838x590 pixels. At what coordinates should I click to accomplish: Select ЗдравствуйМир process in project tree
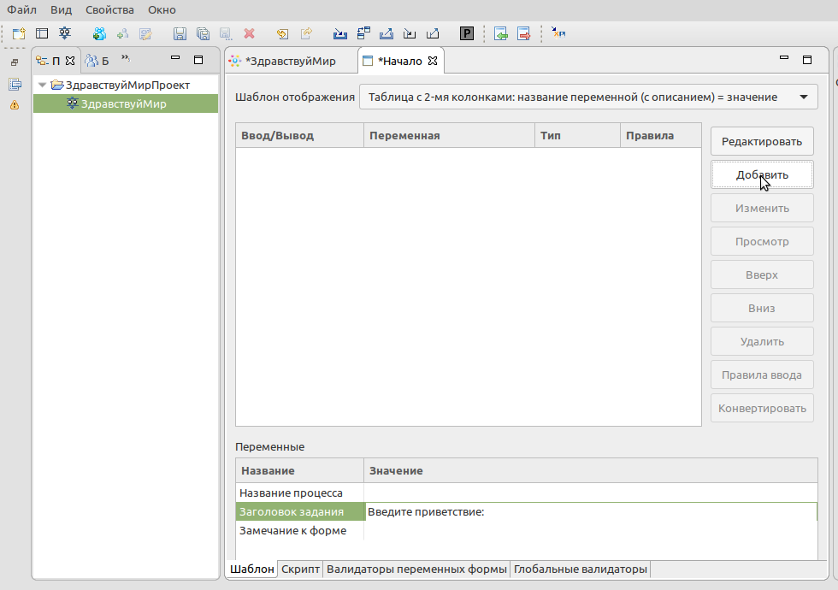tap(125, 104)
